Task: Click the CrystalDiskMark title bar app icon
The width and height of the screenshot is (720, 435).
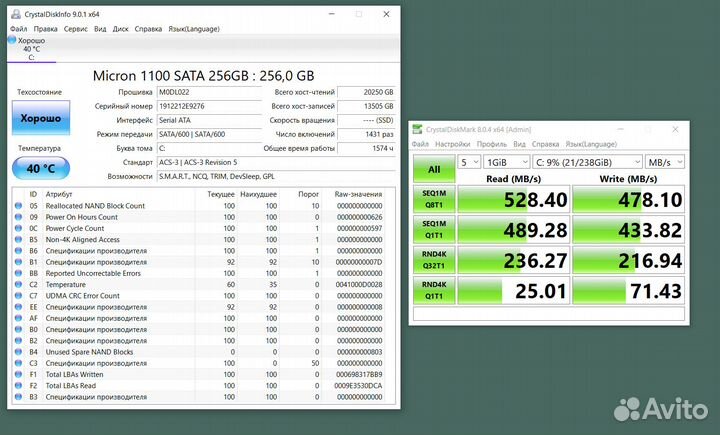Action: [417, 129]
